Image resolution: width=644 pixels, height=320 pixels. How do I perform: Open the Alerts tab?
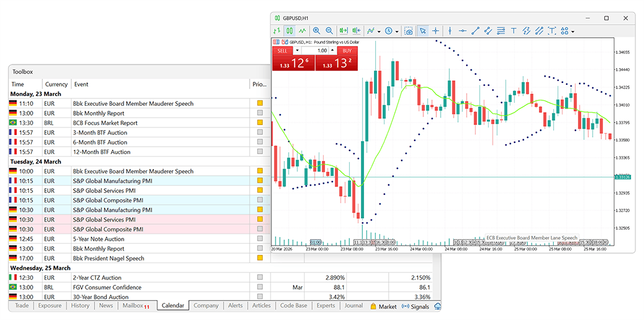(x=235, y=306)
